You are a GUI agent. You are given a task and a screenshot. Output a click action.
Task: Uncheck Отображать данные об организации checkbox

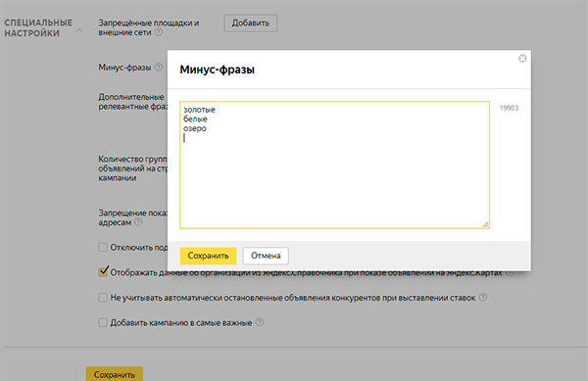(x=103, y=272)
